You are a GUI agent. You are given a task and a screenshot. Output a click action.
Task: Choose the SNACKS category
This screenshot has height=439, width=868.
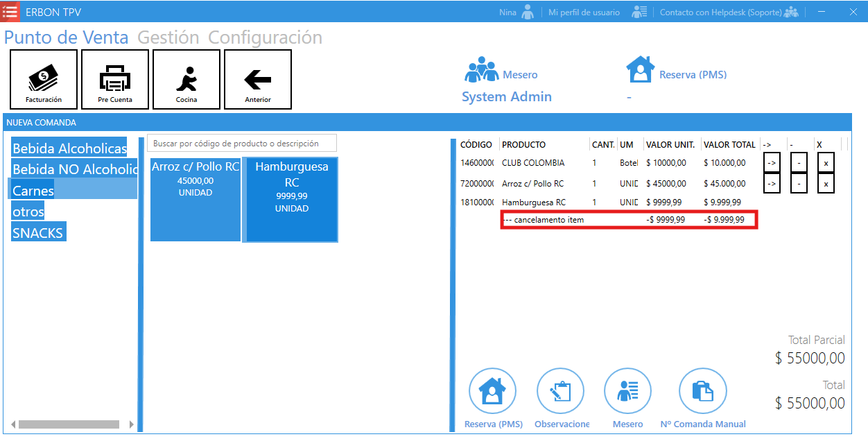point(38,233)
